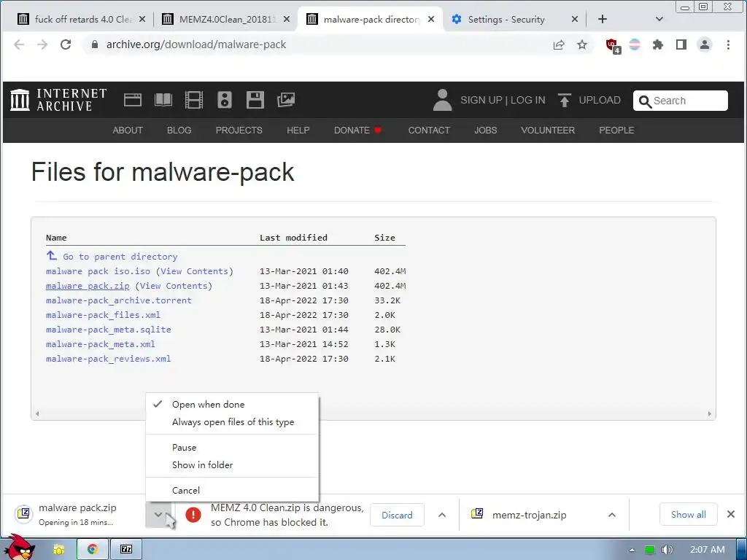Reload the current page

[x=66, y=44]
